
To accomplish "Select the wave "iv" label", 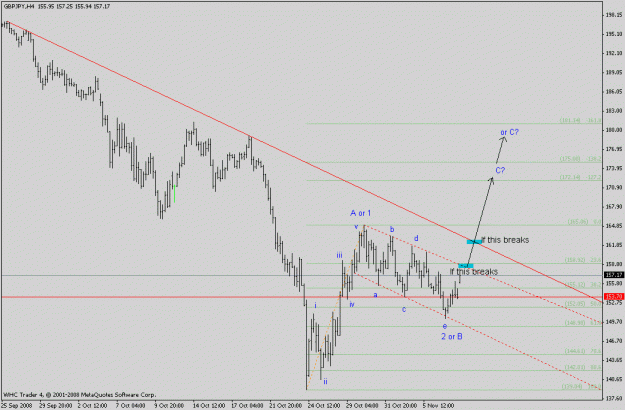I will pyautogui.click(x=352, y=304).
